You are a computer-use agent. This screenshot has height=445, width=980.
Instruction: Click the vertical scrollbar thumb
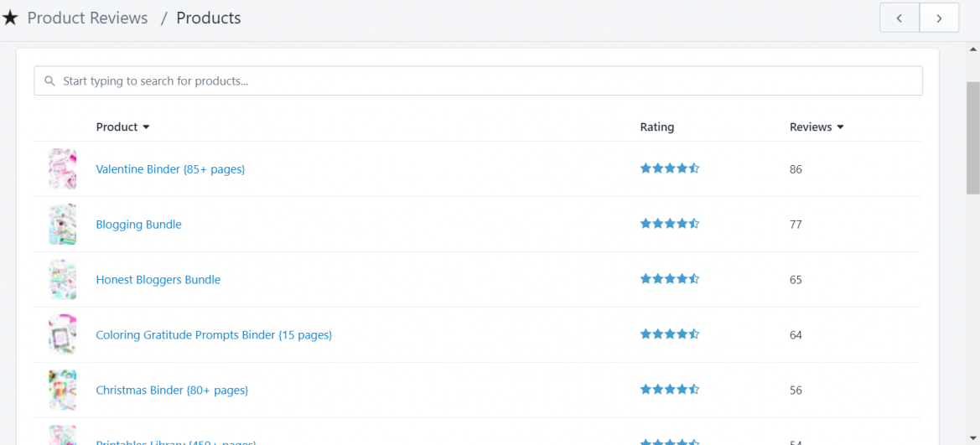point(973,137)
